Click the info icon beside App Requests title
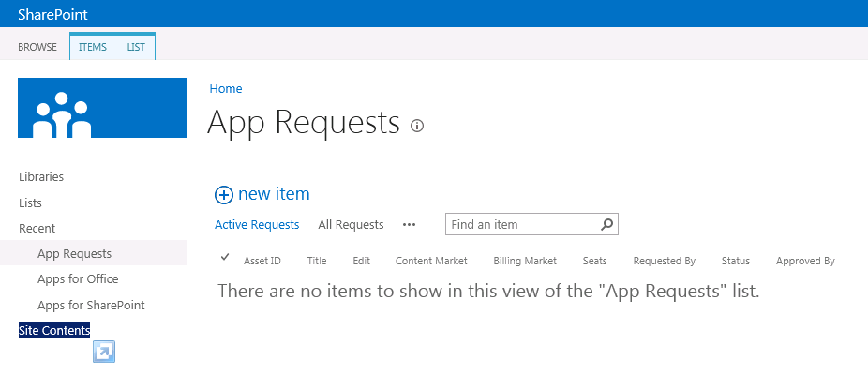The image size is (868, 390). (417, 126)
